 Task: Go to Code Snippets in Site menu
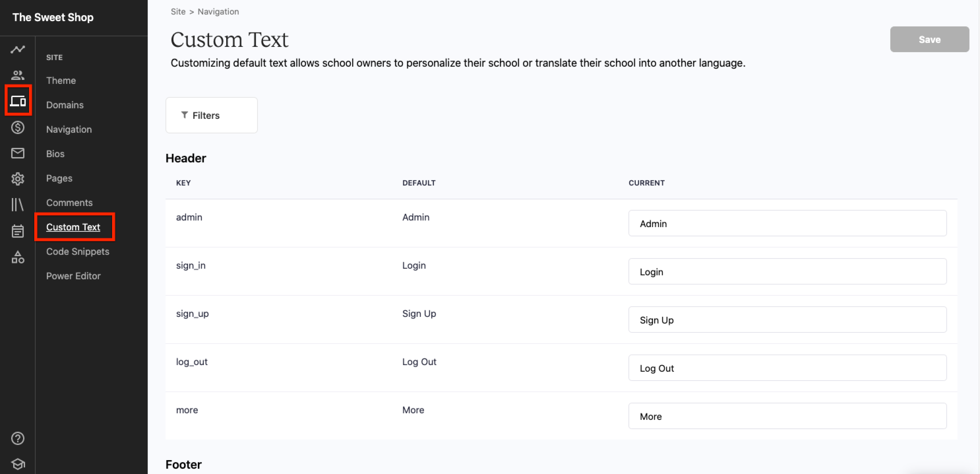coord(78,252)
